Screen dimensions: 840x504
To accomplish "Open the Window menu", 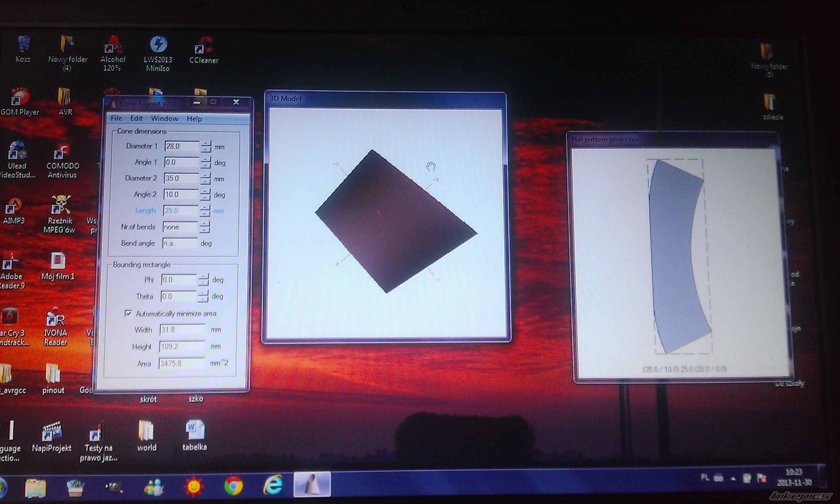I will click(x=164, y=118).
